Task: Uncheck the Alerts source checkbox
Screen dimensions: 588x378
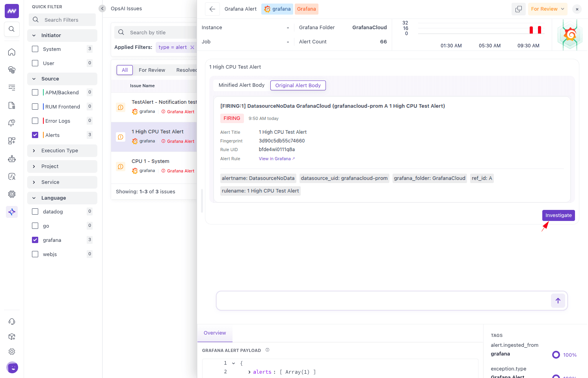Action: point(35,135)
